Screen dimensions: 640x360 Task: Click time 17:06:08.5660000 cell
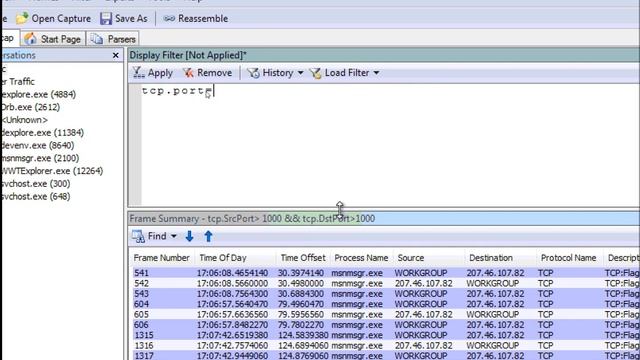tap(232, 283)
